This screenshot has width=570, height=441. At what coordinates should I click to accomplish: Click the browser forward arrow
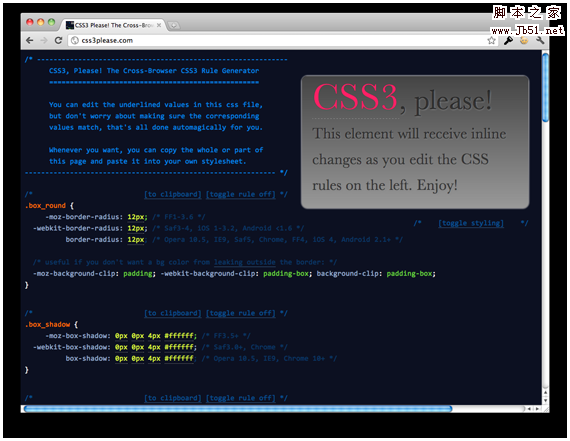click(x=44, y=40)
